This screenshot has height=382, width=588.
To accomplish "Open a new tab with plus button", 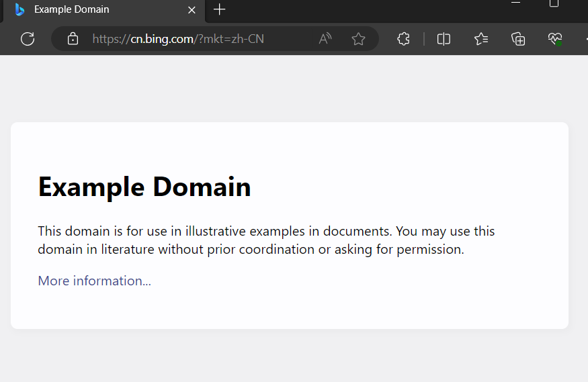I will tap(220, 9).
